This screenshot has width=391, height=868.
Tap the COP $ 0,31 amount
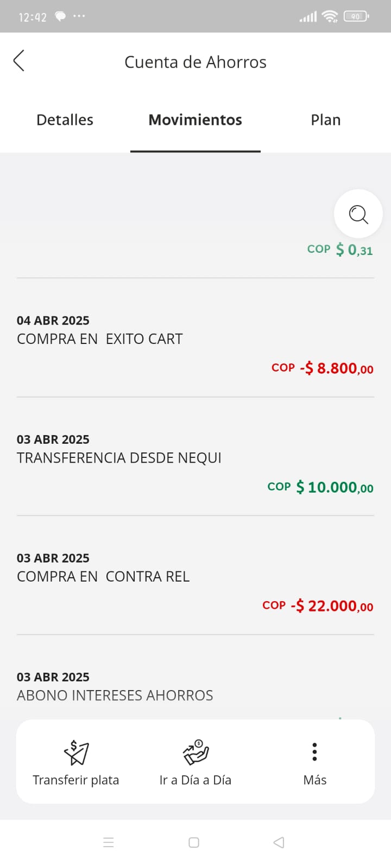pyautogui.click(x=340, y=250)
